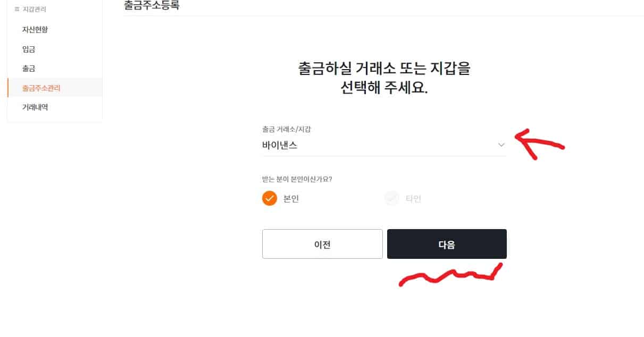Click the 받는 분이 본인이신가요? question text

(297, 179)
